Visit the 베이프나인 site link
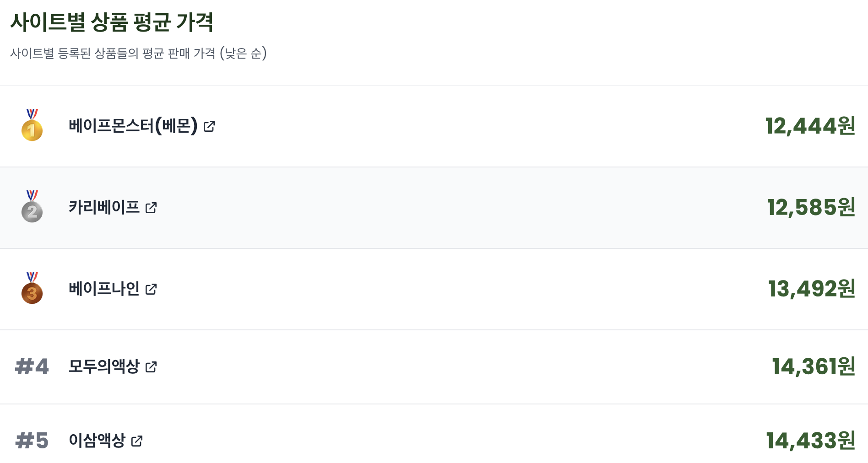 pos(104,289)
